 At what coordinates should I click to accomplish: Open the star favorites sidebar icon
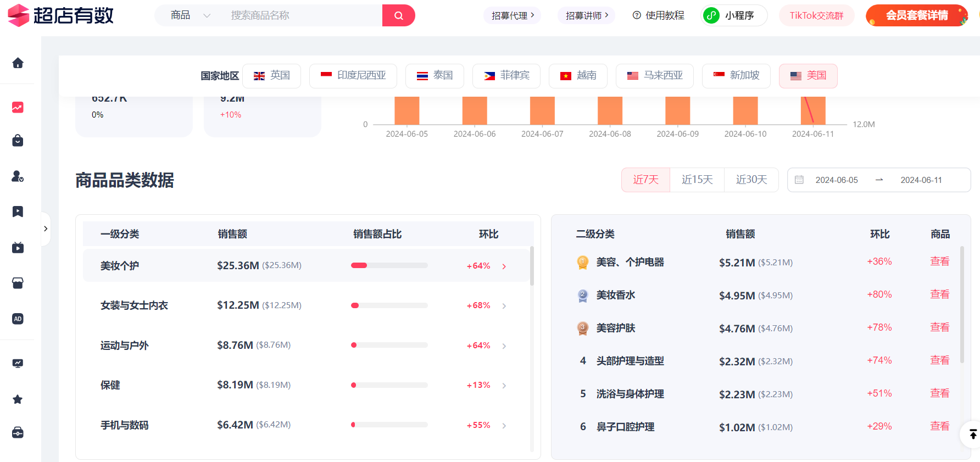tap(18, 399)
